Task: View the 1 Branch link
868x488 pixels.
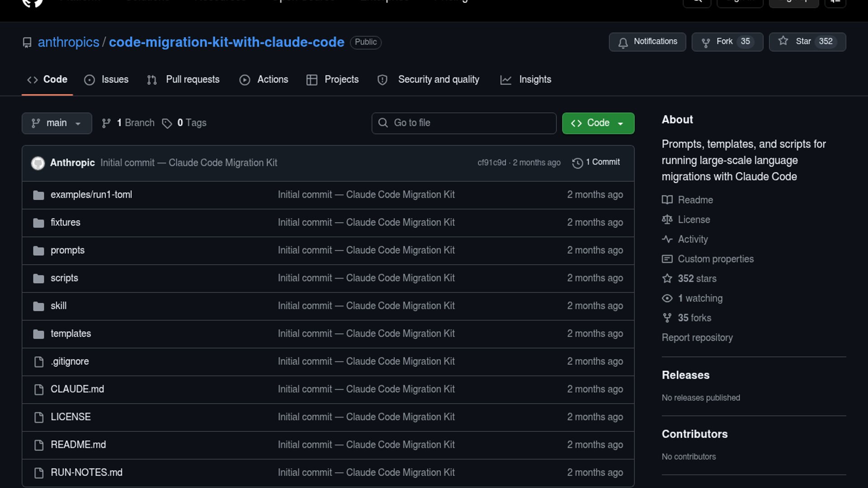Action: pos(128,123)
